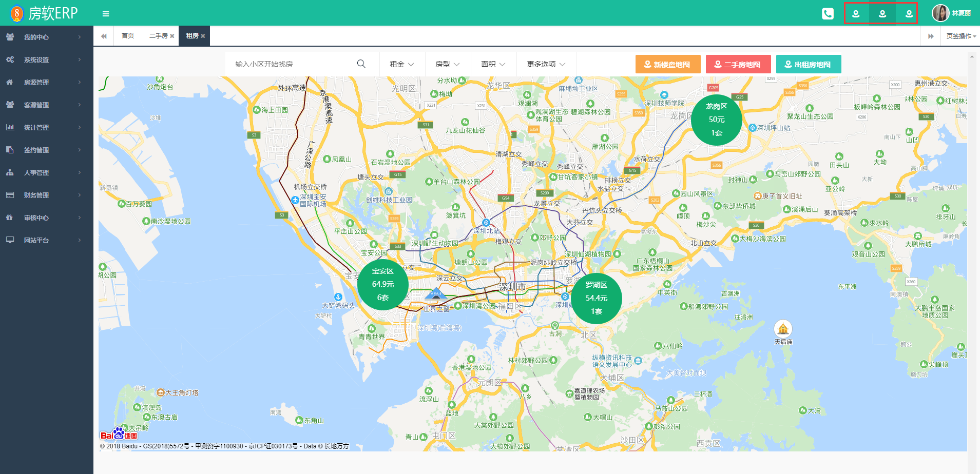This screenshot has height=474, width=980.
Task: Open the 租金 filter dropdown
Action: pyautogui.click(x=402, y=64)
